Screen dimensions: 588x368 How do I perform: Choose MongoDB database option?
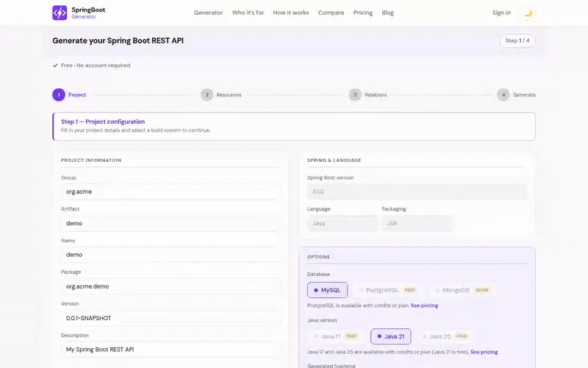(463, 290)
